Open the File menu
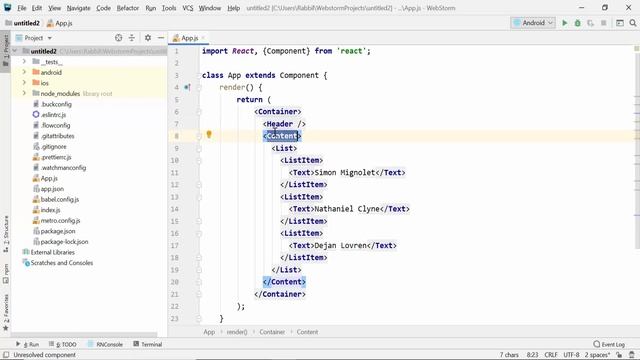The width and height of the screenshot is (640, 360). point(22,8)
